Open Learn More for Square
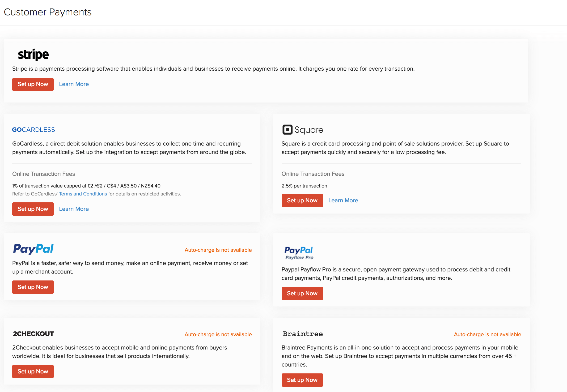 343,200
